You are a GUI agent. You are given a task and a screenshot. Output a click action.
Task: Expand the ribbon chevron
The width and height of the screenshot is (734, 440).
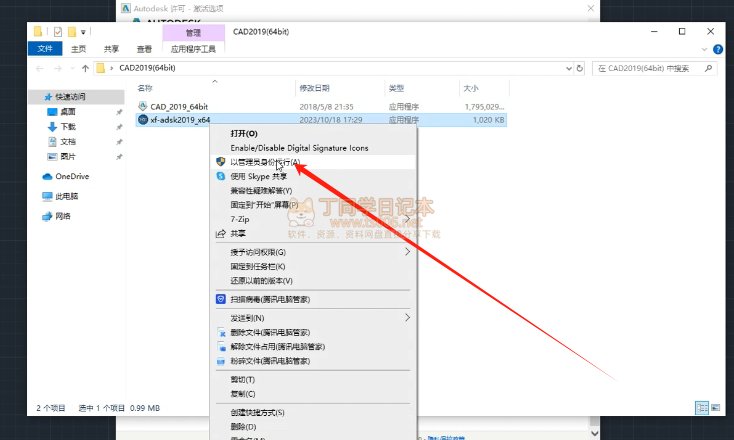point(705,49)
